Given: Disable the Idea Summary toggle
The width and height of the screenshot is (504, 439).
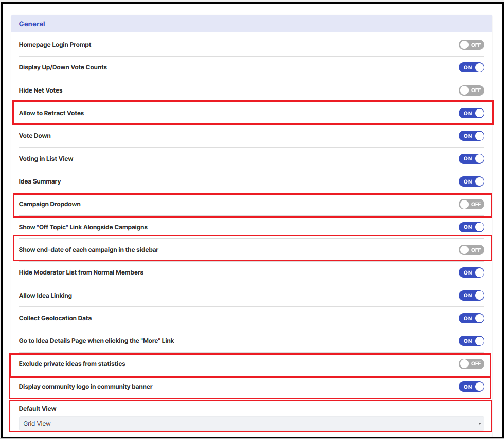Looking at the screenshot, I should point(471,181).
